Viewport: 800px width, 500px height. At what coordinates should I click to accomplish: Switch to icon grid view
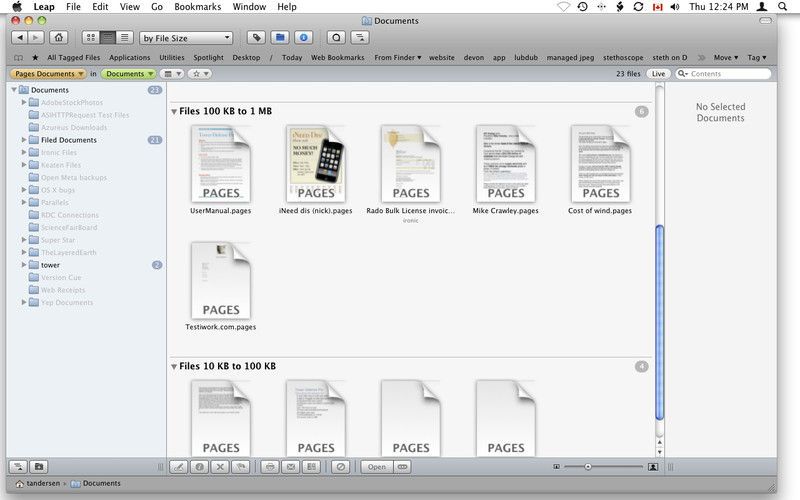(x=90, y=38)
